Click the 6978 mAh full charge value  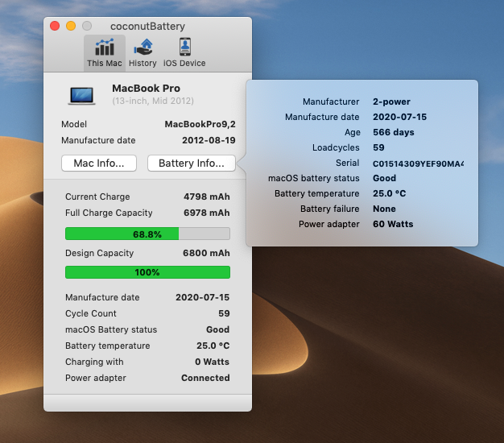207,213
